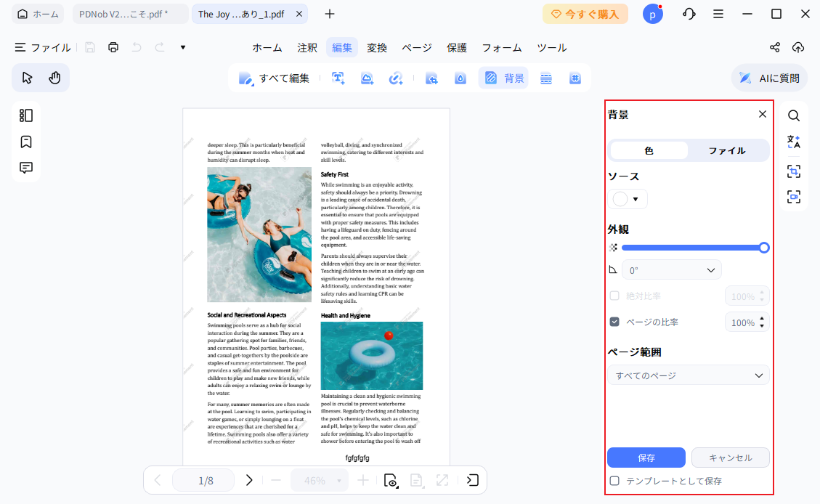This screenshot has height=504, width=820.
Task: Open the すべてのページ page range dropdown
Action: point(688,375)
